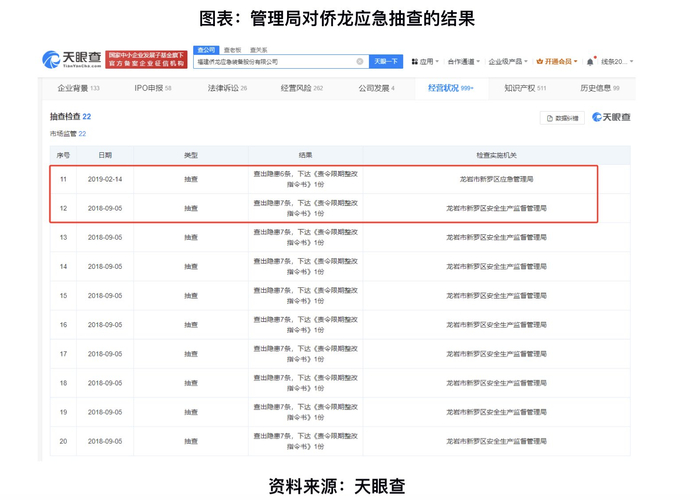The height and width of the screenshot is (500, 700).
Task: Switch to the 法律诉讼 tab
Action: click(227, 88)
